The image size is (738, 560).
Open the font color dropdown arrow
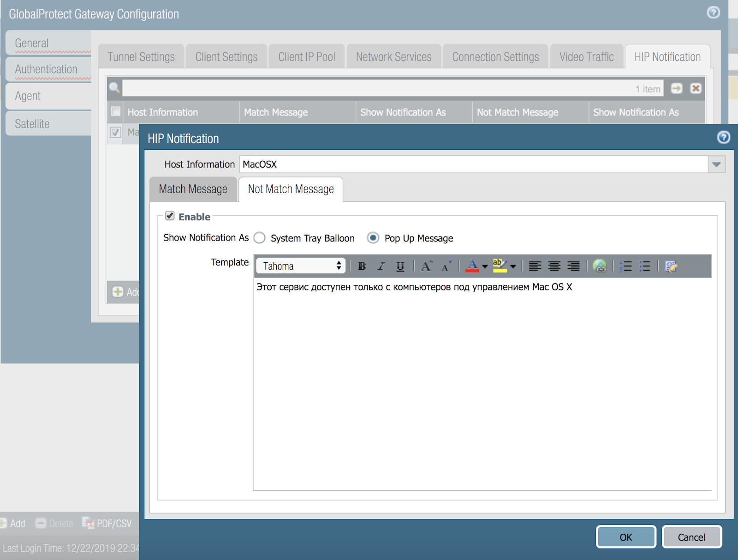coord(485,266)
